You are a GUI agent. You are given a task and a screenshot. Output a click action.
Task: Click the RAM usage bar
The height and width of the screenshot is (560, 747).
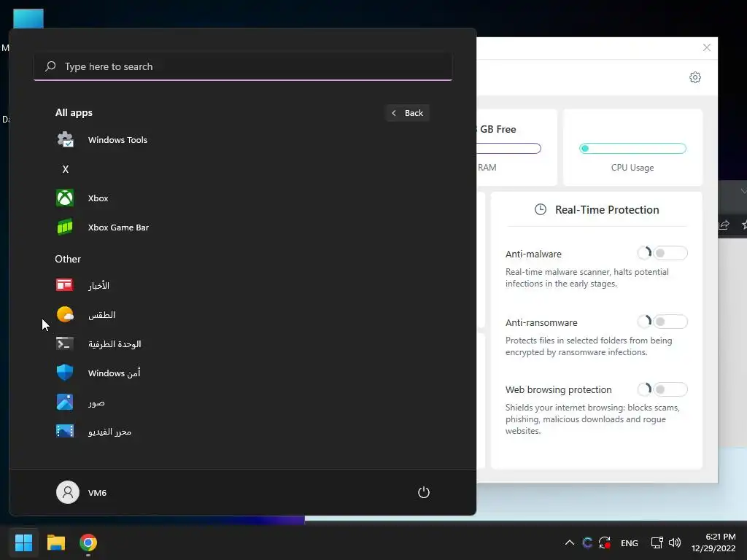click(x=508, y=149)
